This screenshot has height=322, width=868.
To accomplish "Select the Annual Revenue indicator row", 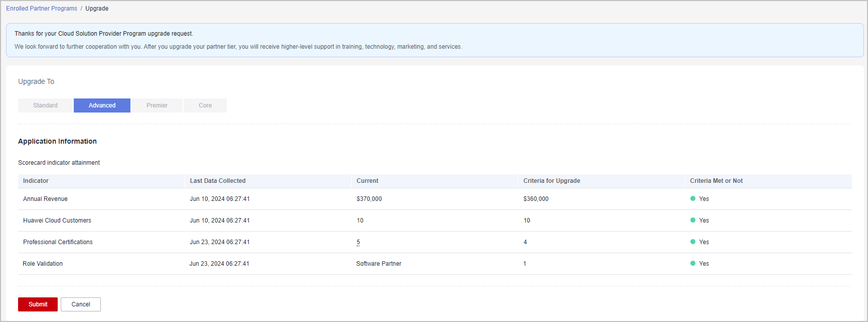I will pyautogui.click(x=45, y=199).
